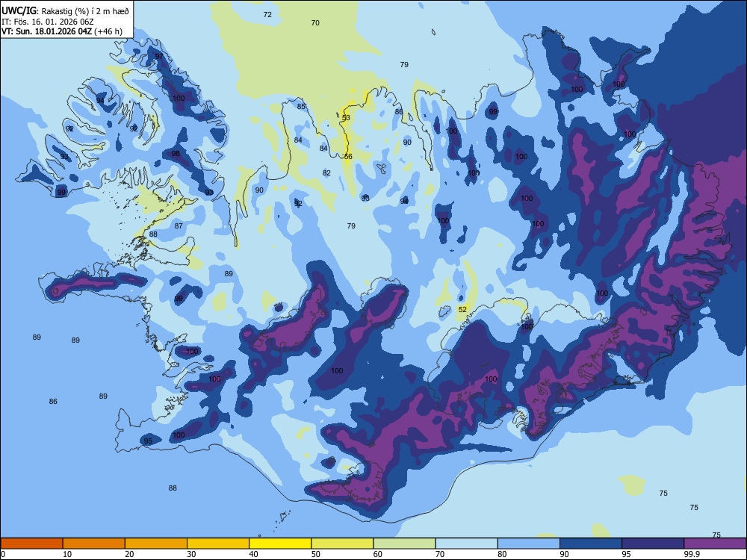This screenshot has height=560, width=747.
Task: Click the humidity value '56' on the map
Action: click(348, 157)
